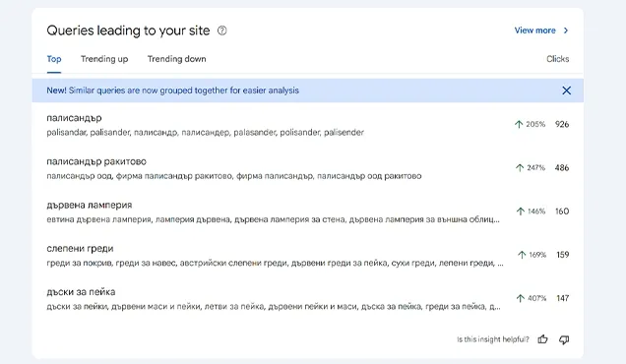This screenshot has height=364, width=626.
Task: Click the help question mark icon
Action: pos(222,30)
